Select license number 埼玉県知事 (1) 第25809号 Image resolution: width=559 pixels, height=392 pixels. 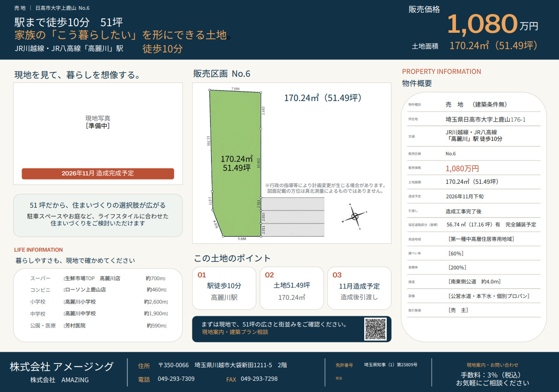pos(390,365)
